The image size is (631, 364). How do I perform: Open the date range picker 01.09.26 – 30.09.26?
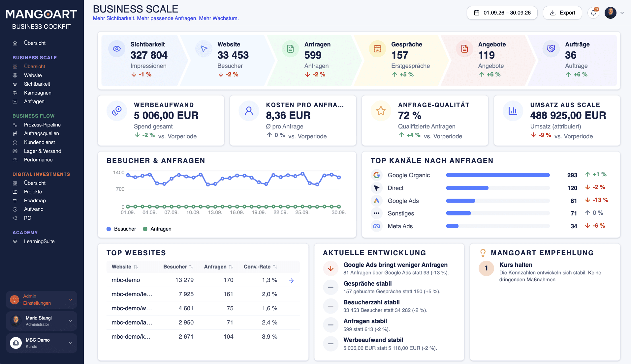[502, 13]
